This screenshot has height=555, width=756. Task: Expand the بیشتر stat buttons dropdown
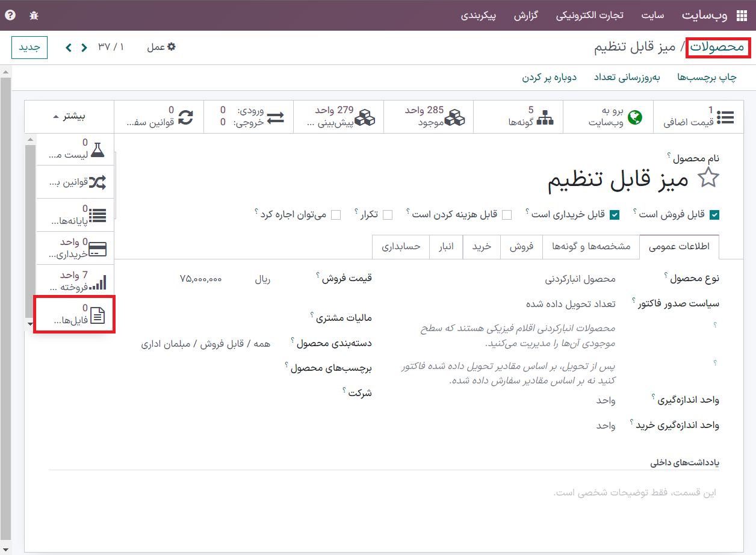click(x=69, y=117)
